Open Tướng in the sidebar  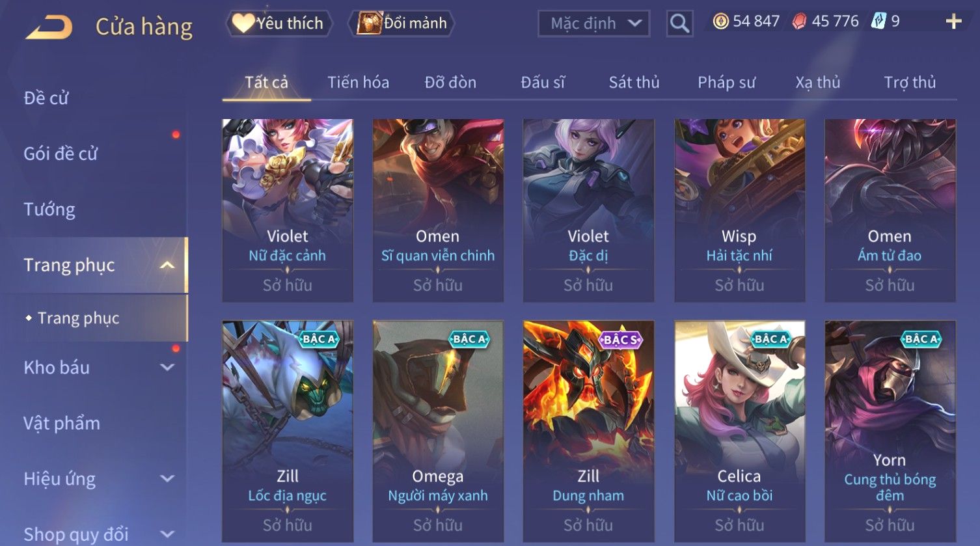[x=49, y=210]
